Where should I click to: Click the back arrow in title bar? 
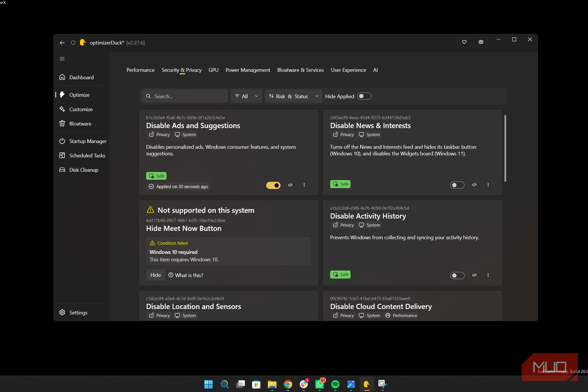pos(62,43)
